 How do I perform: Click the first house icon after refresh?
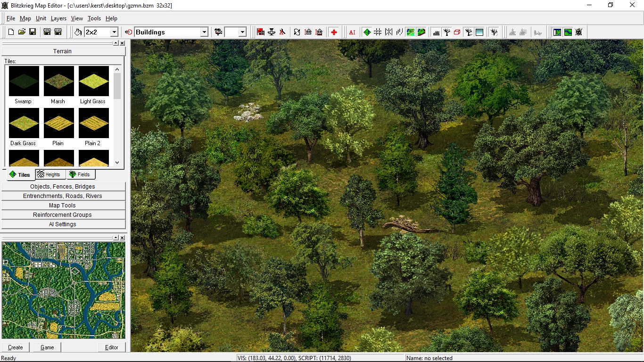point(308,32)
